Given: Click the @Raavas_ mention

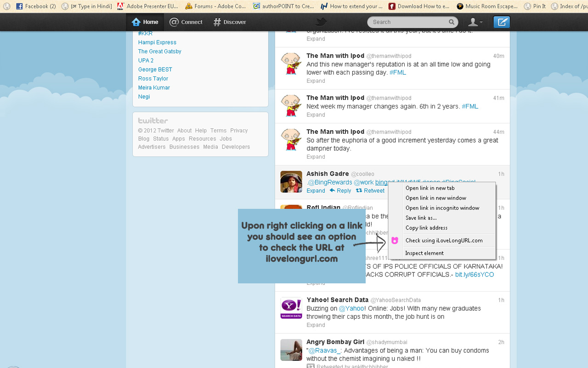Looking at the screenshot, I should [x=324, y=351].
